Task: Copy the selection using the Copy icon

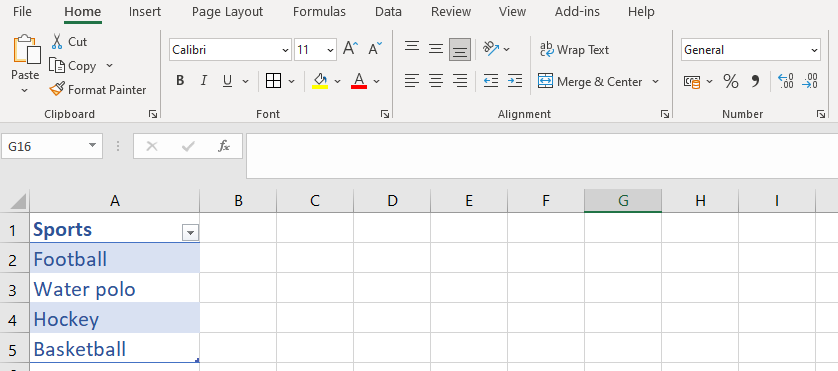Action: (57, 66)
